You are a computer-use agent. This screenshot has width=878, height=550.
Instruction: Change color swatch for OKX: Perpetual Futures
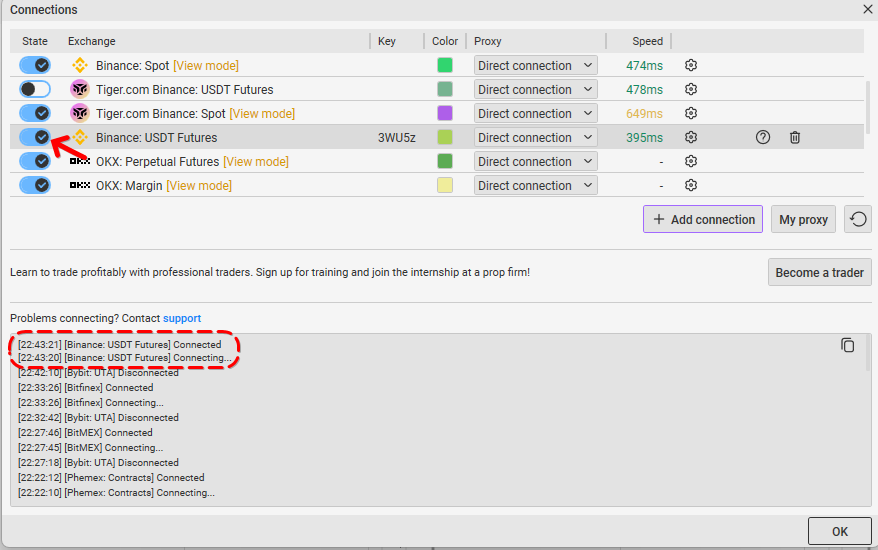445,162
